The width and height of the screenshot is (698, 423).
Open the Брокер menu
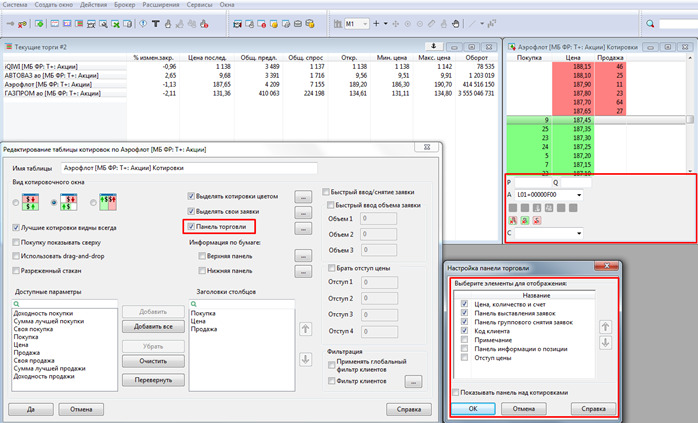click(125, 4)
